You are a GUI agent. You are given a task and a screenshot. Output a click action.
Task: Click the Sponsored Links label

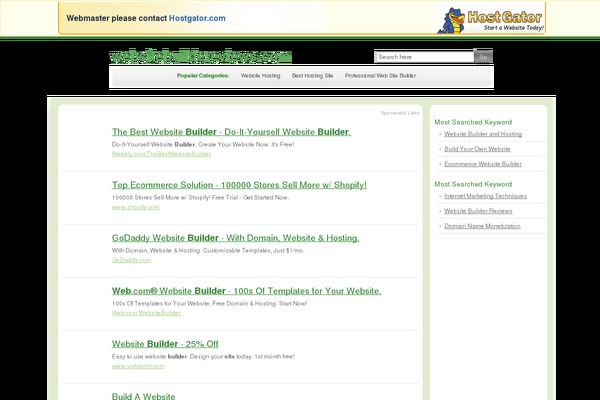click(400, 113)
